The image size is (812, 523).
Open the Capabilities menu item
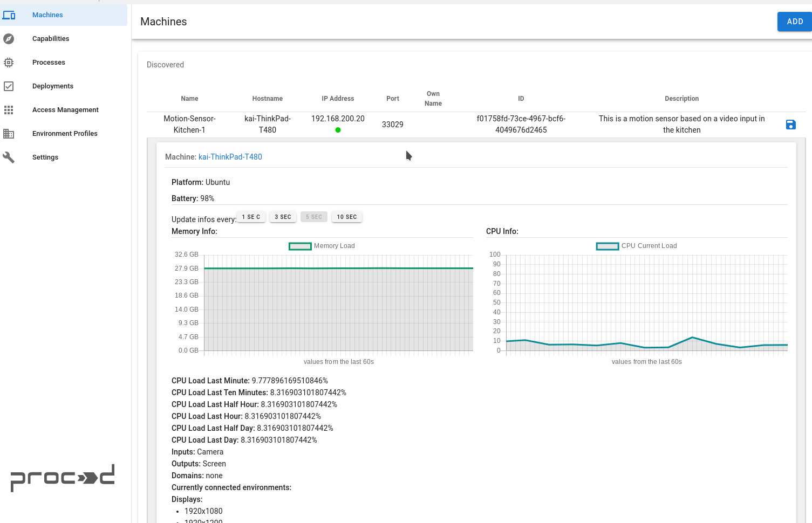[51, 39]
